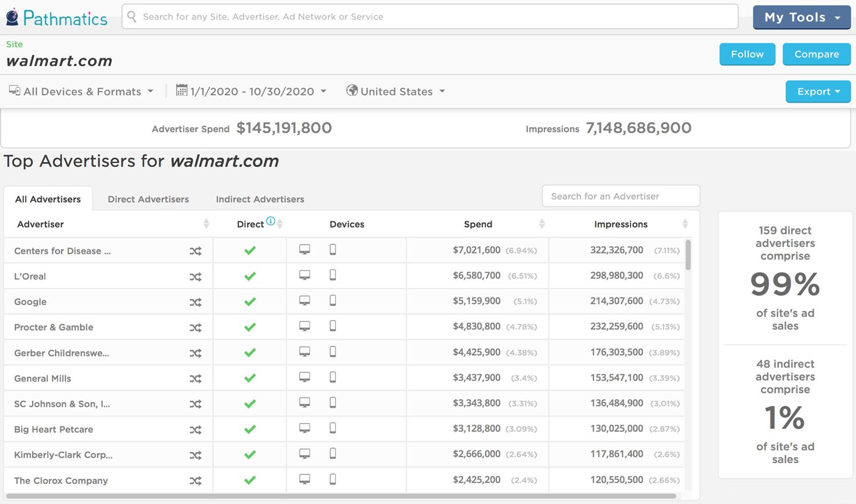The height and width of the screenshot is (504, 856).
Task: Click shuffle icon for Big Heart Petcare
Action: click(x=196, y=430)
